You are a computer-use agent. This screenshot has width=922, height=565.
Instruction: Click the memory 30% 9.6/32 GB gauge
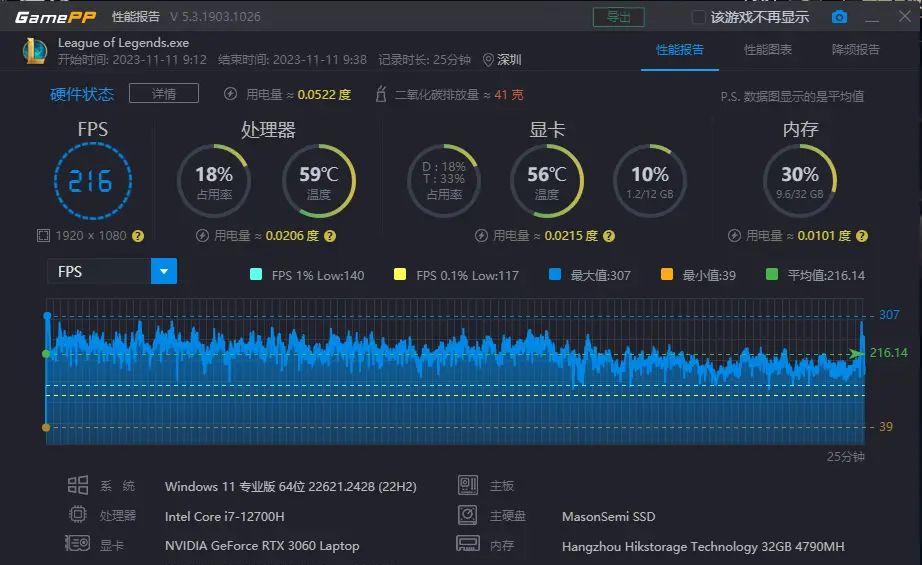click(x=800, y=180)
